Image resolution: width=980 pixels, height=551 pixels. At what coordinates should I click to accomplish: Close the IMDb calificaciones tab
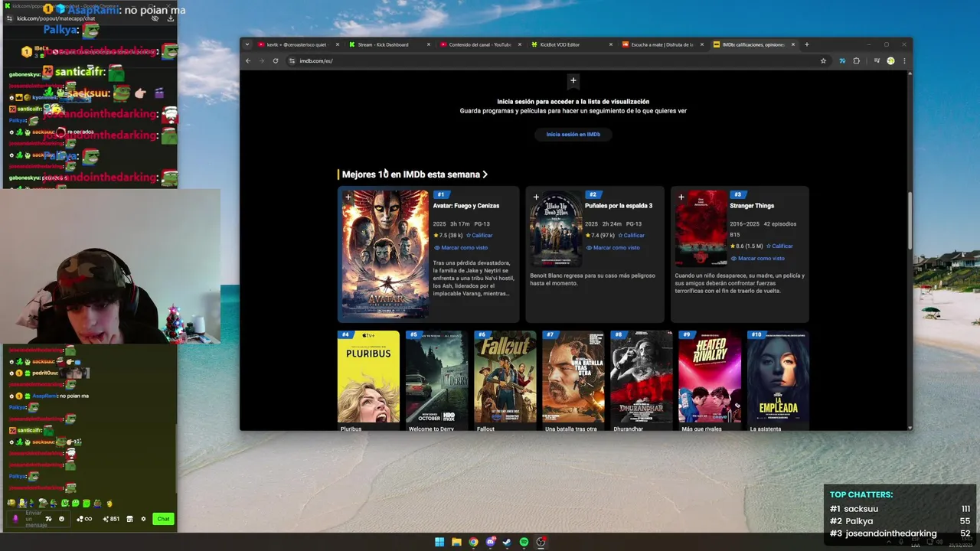click(x=792, y=44)
